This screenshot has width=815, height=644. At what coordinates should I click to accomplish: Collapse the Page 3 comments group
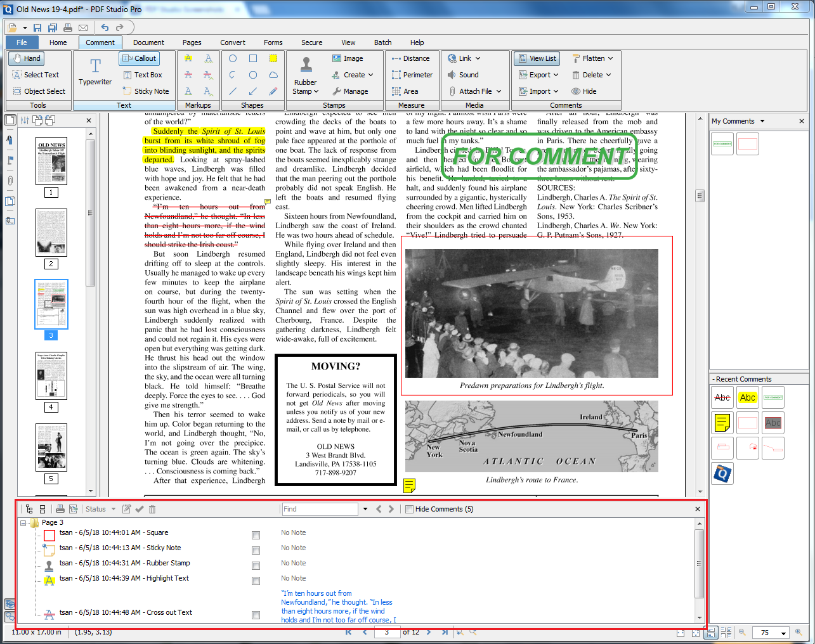click(x=23, y=522)
